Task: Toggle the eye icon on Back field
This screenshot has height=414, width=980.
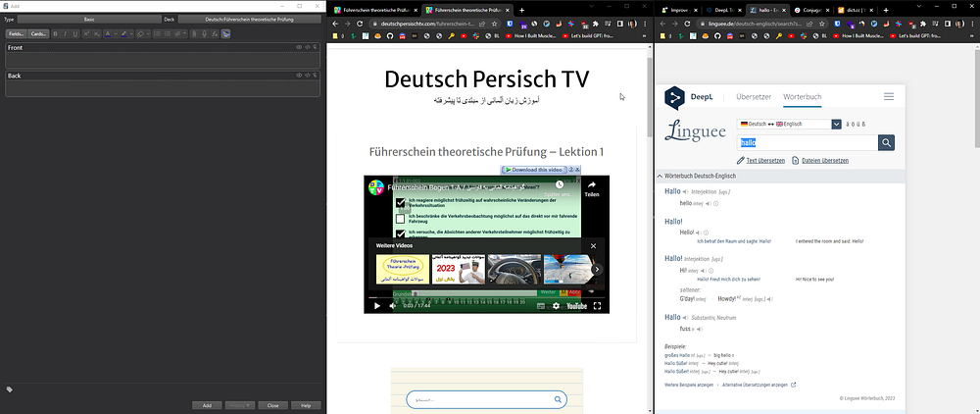Action: (x=298, y=76)
